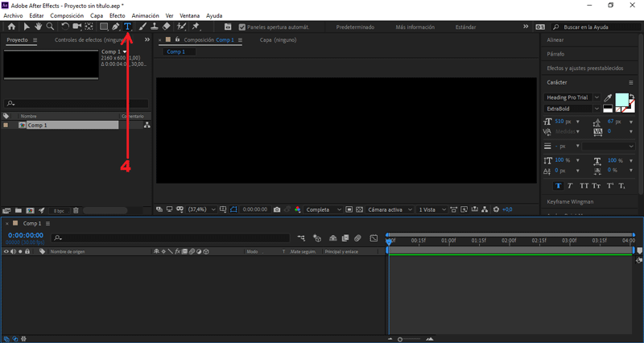Click the trash delete icon in Project panel
This screenshot has width=644, height=343.
pos(76,211)
